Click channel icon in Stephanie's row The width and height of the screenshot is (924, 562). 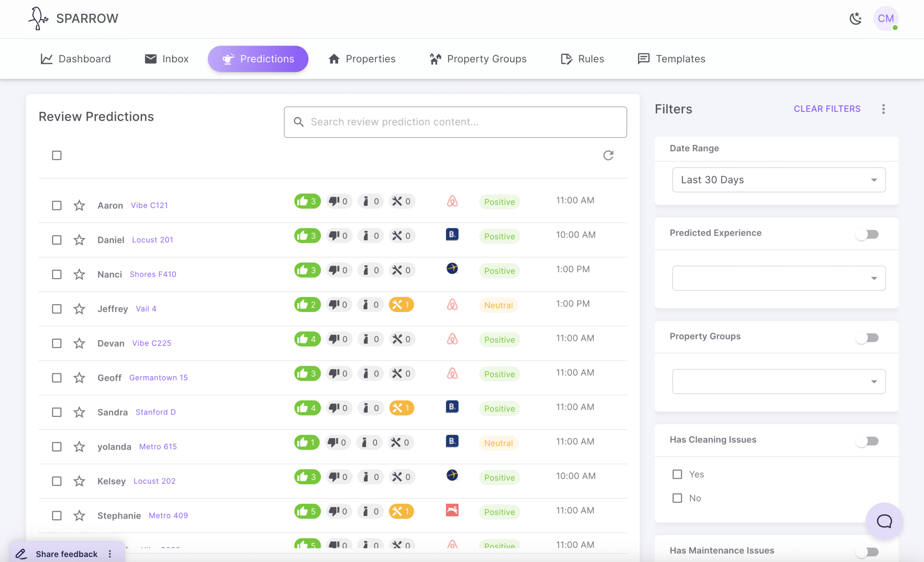tap(452, 510)
